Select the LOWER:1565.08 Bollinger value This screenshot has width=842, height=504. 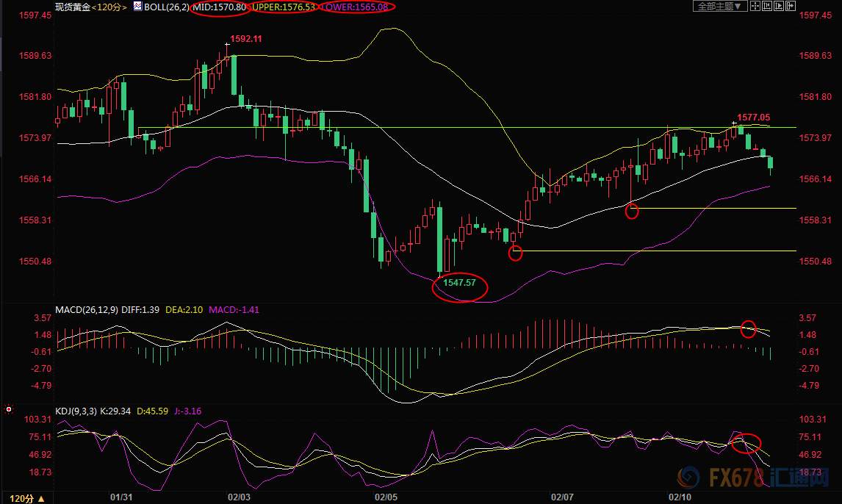click(356, 7)
